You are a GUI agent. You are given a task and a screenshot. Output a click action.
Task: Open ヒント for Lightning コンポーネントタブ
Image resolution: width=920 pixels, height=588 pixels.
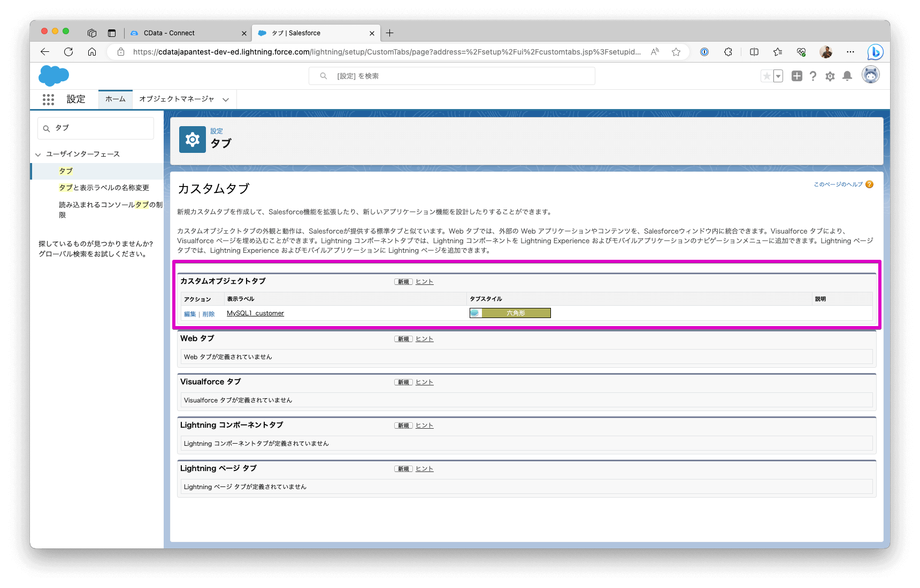(425, 425)
